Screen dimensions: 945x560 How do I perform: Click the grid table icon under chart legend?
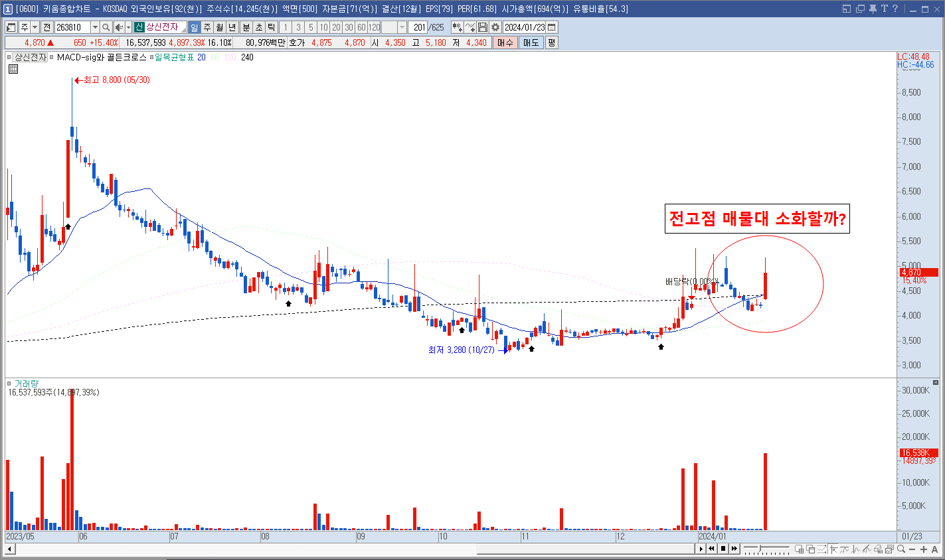pyautogui.click(x=13, y=69)
